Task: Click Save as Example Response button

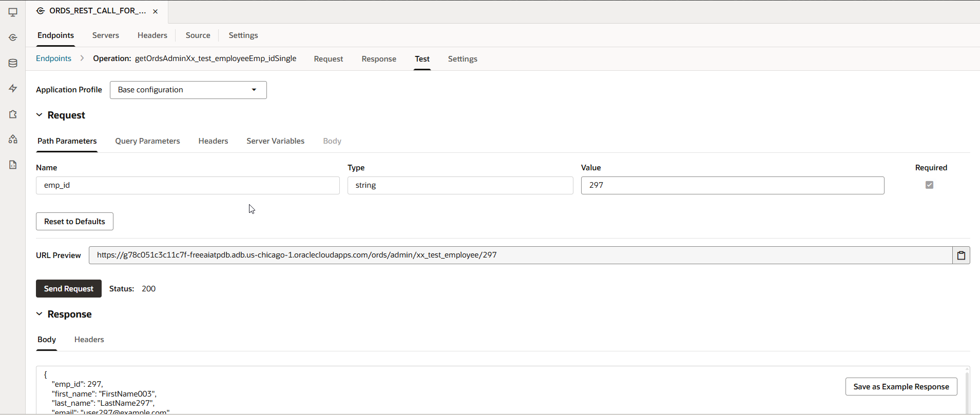Action: tap(901, 387)
